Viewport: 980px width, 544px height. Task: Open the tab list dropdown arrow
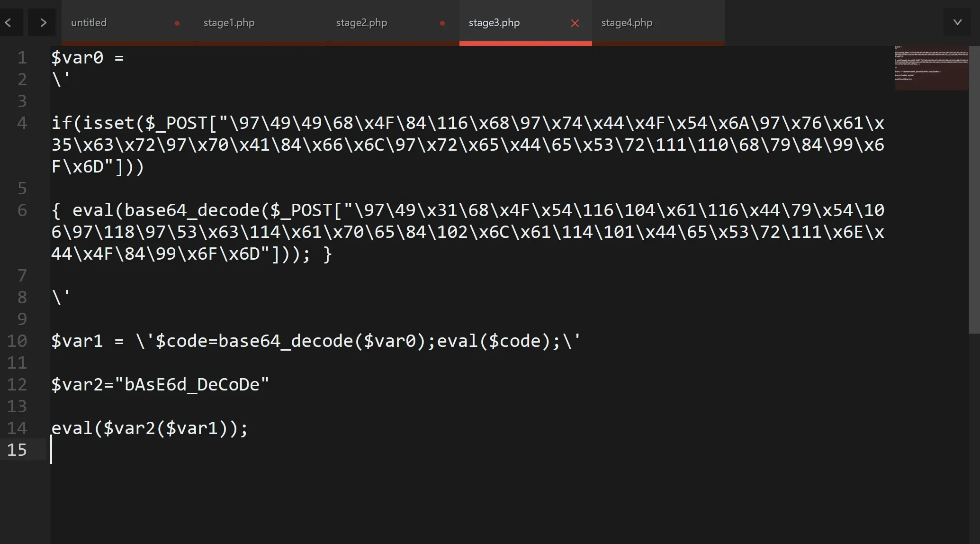(957, 22)
